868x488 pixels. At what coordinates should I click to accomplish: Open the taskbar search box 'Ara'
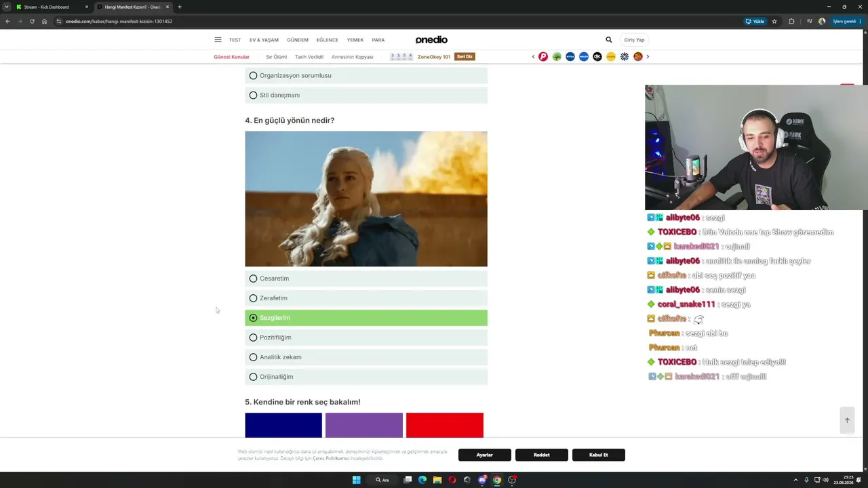[382, 480]
